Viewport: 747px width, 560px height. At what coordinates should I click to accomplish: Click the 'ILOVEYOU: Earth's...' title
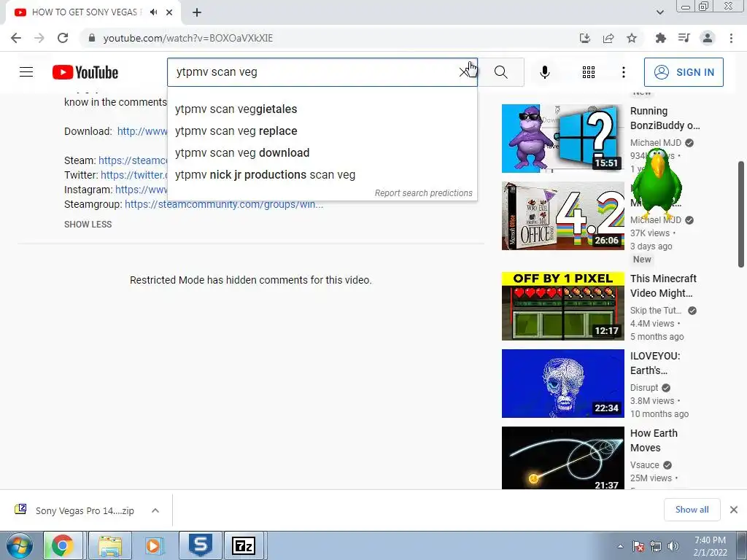[655, 363]
